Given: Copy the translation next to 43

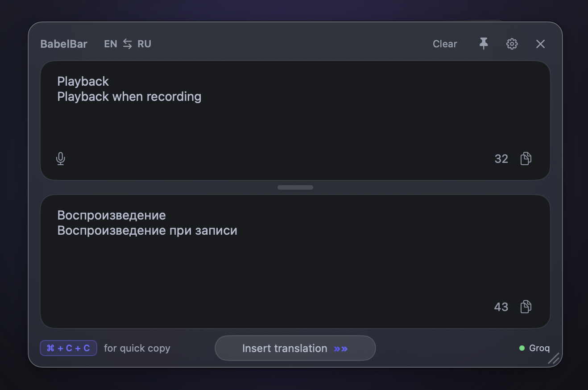Looking at the screenshot, I should [526, 307].
